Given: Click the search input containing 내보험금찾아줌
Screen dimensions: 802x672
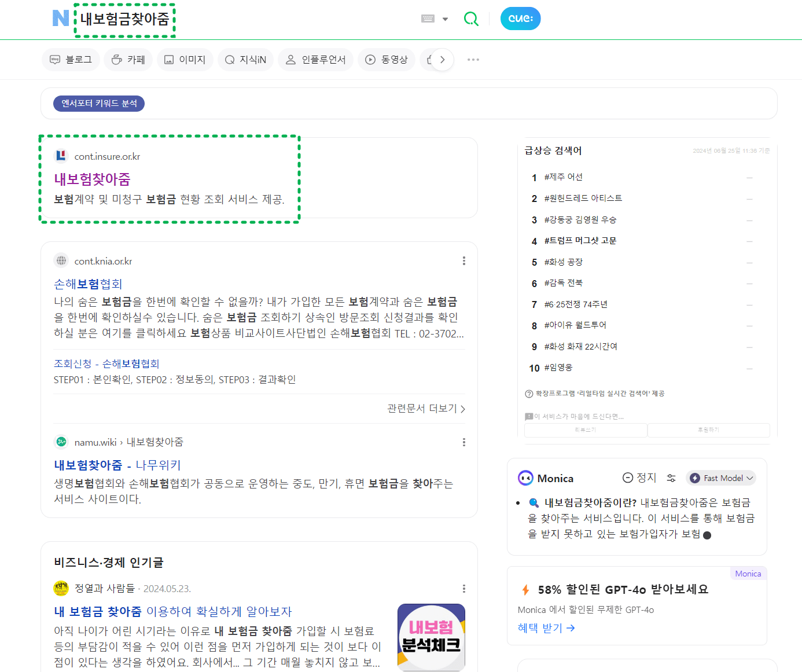Looking at the screenshot, I should [124, 19].
